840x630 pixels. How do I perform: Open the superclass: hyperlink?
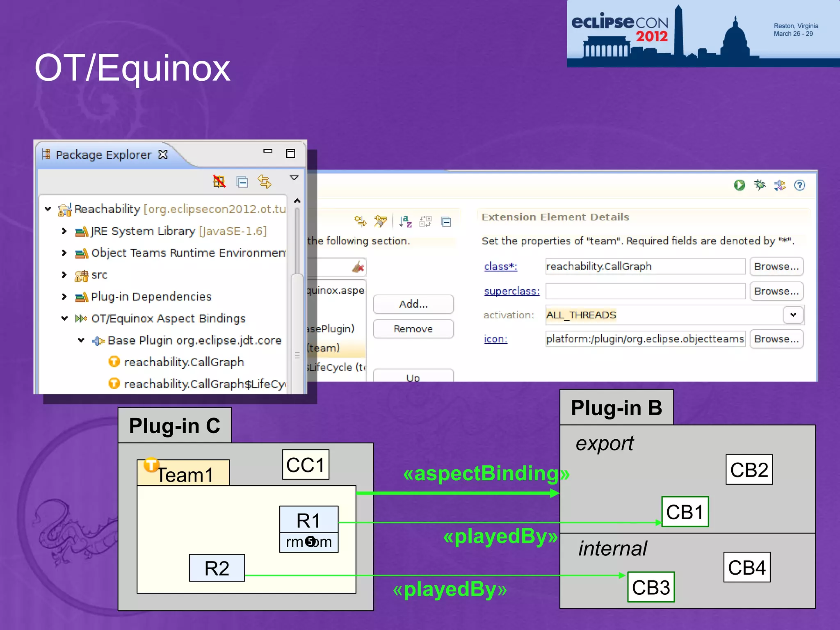point(512,291)
